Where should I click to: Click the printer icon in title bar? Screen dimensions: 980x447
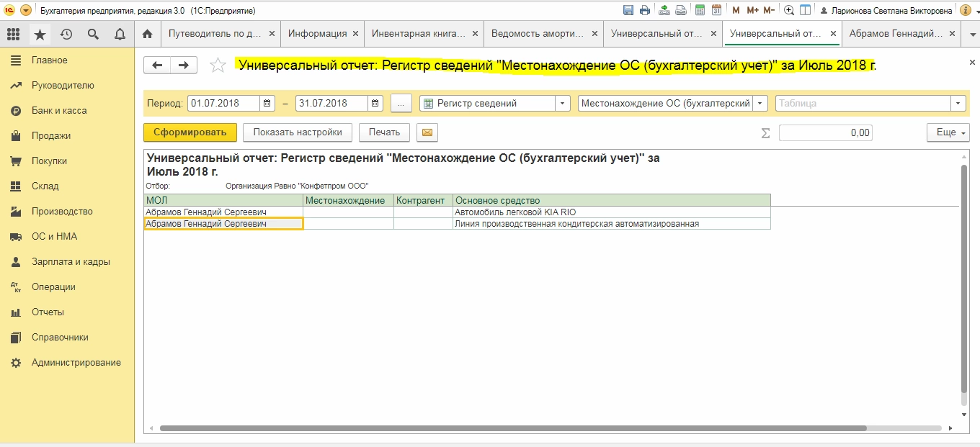(645, 10)
